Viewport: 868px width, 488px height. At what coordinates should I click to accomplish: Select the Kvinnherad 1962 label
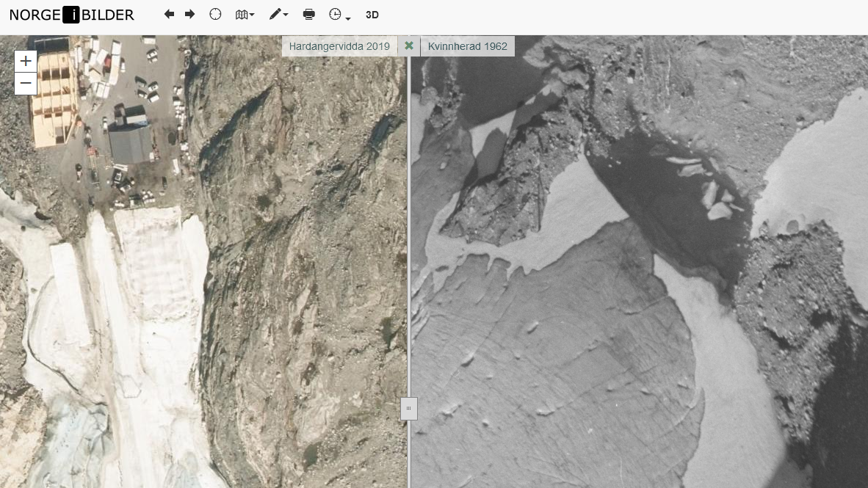[x=468, y=46]
